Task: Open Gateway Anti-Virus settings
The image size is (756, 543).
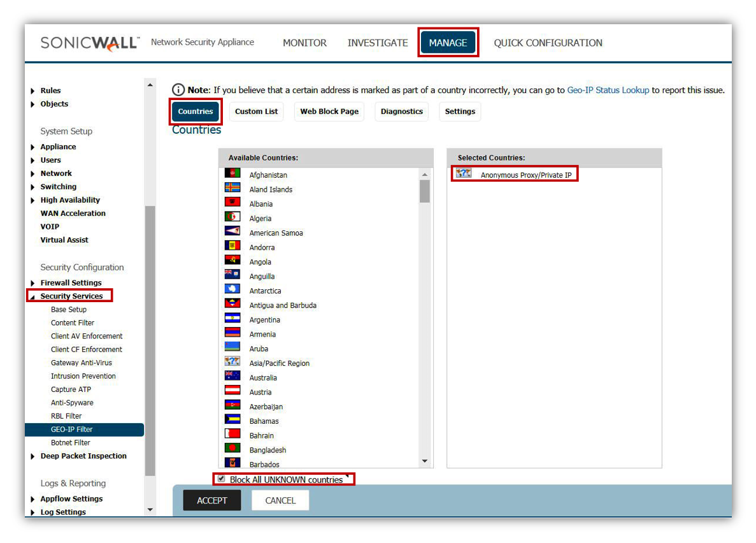Action: point(81,363)
